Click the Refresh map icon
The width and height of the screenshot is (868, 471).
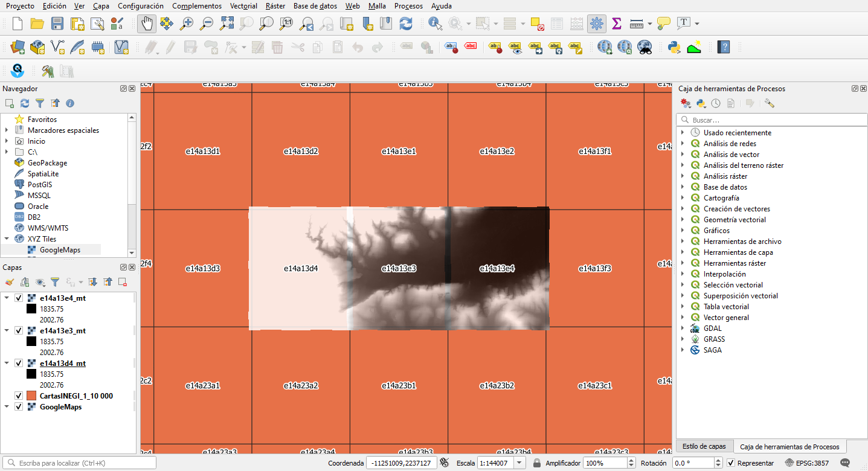point(406,24)
